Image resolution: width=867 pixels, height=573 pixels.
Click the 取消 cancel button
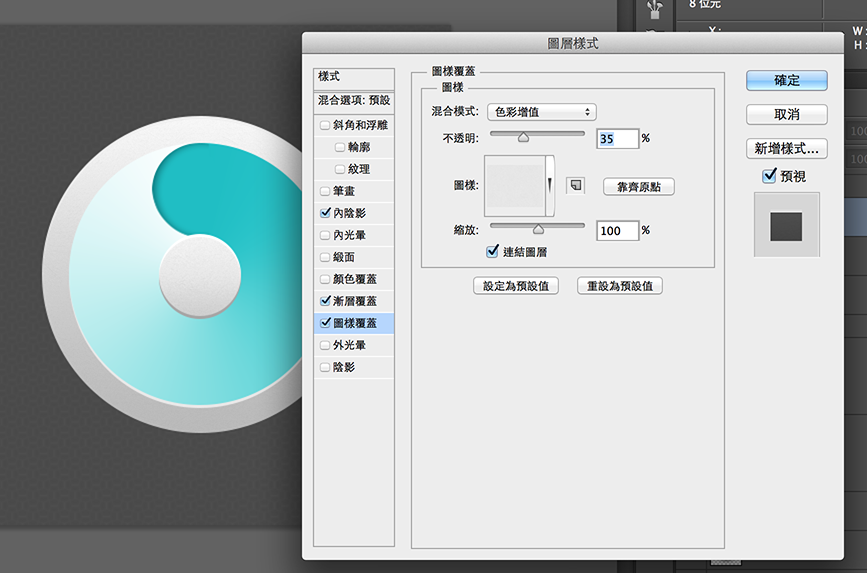click(787, 114)
